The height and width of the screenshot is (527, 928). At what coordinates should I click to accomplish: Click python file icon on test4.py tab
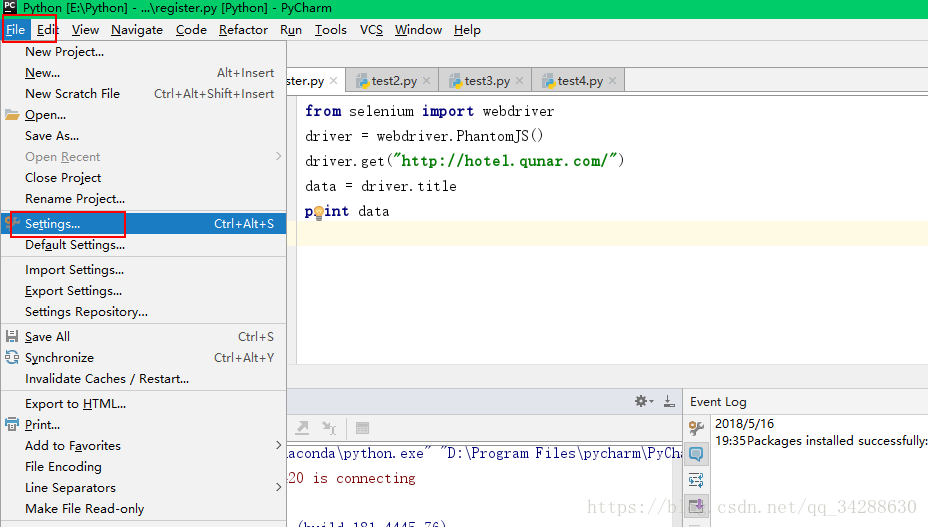click(548, 81)
